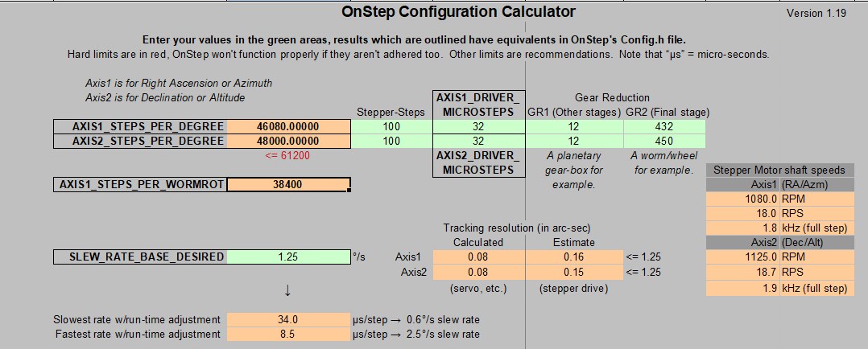The image size is (868, 349).
Task: Select the AXIS2_STEPS_PER_DEGREE label cell
Action: [x=140, y=141]
